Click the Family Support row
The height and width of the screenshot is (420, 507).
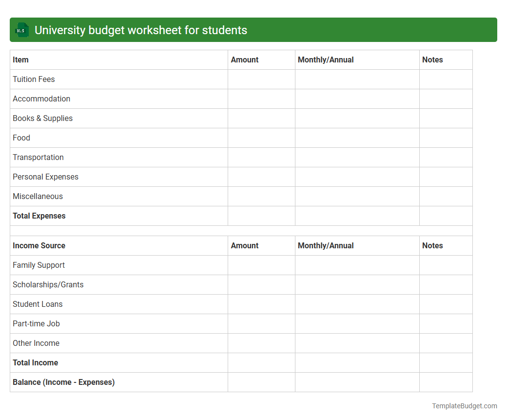tap(39, 265)
